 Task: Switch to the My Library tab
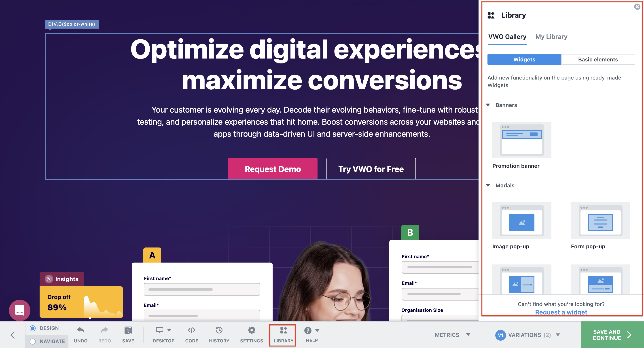(x=551, y=37)
